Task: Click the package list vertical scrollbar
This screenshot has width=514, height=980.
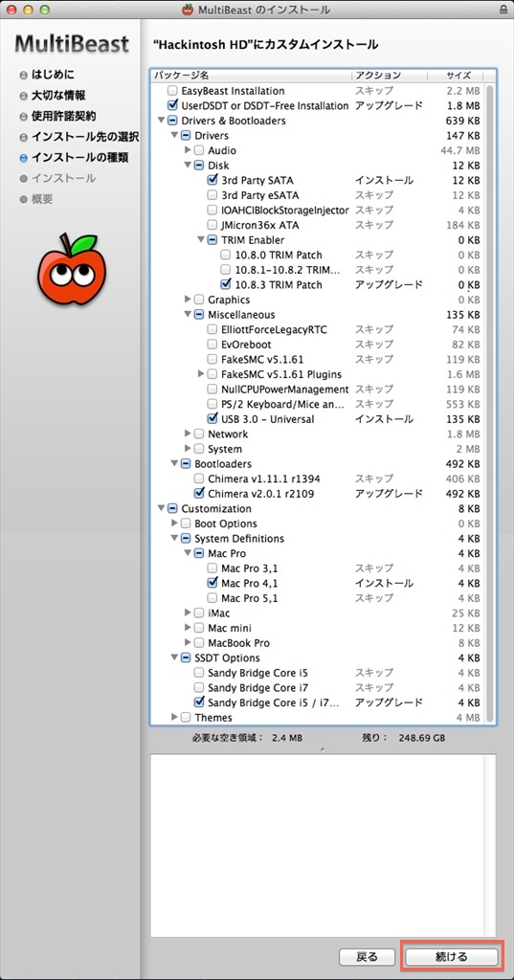Action: 490,403
